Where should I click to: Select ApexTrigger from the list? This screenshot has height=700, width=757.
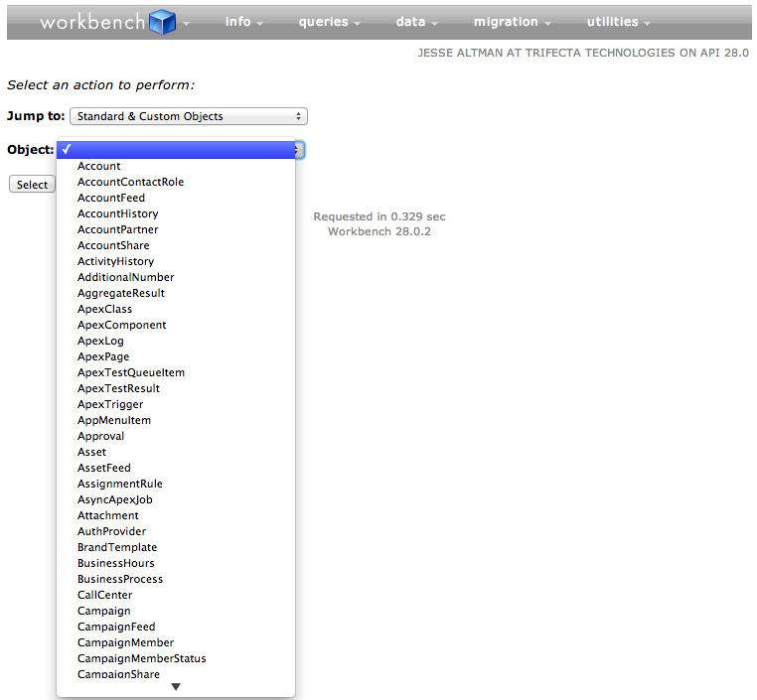tap(176, 405)
